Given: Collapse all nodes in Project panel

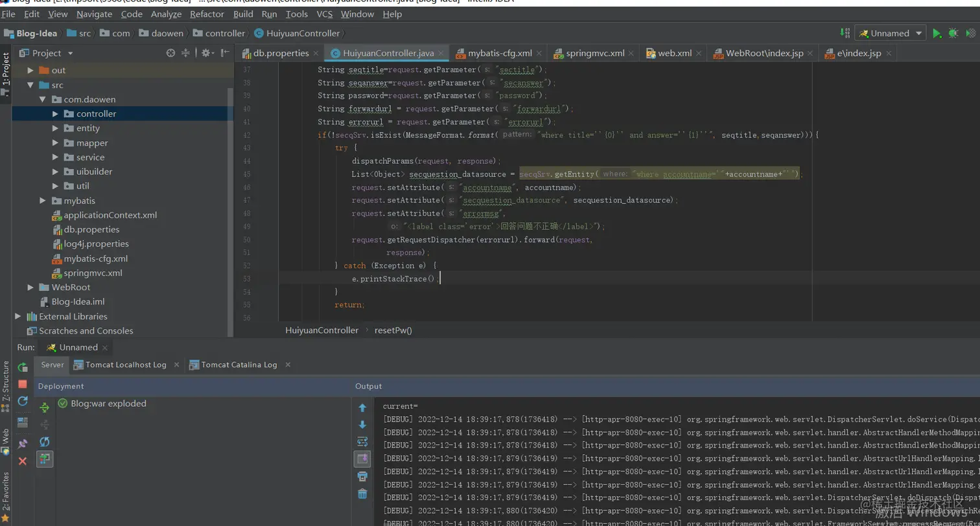Looking at the screenshot, I should click(186, 53).
